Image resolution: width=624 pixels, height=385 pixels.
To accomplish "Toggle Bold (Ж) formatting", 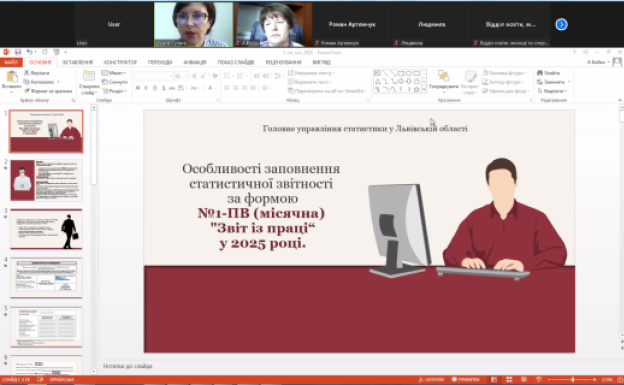I will [138, 88].
